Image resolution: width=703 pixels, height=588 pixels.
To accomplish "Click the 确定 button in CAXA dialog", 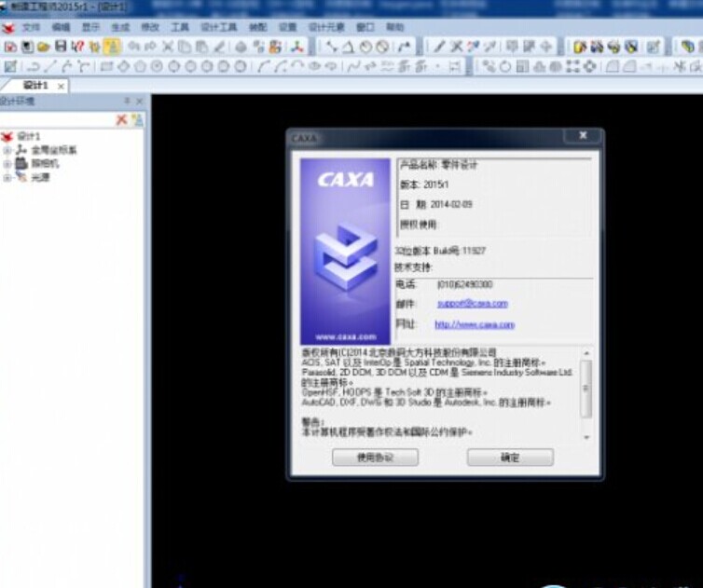I will (510, 458).
